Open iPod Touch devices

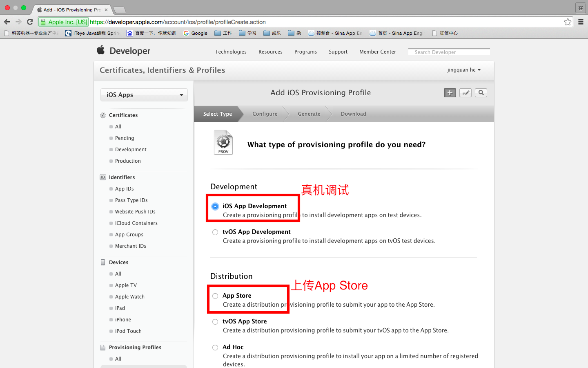coord(128,331)
